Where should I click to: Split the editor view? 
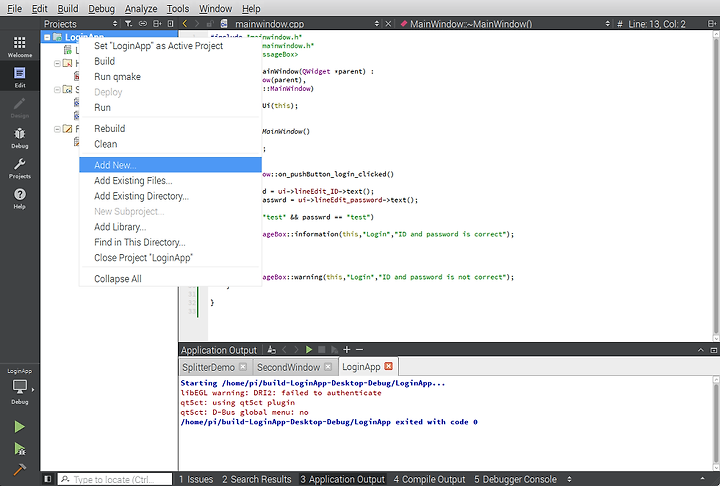click(712, 23)
